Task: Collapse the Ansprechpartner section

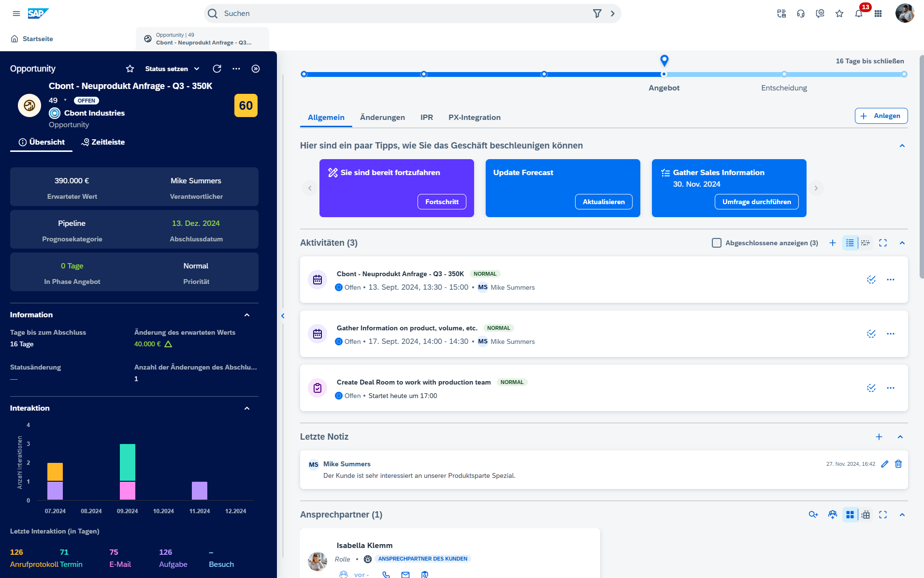Action: (x=902, y=515)
